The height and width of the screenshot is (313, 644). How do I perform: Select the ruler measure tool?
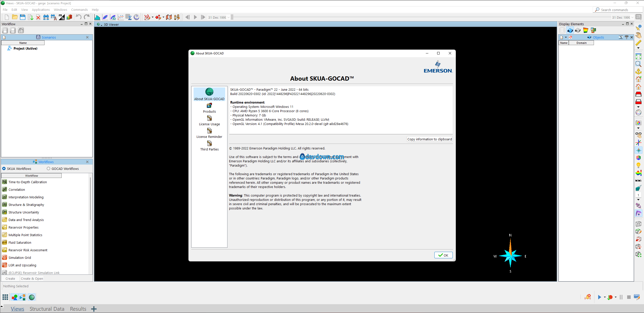click(638, 43)
